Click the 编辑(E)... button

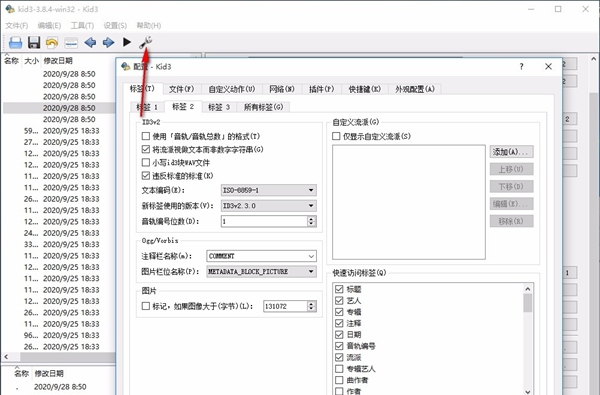coord(512,204)
